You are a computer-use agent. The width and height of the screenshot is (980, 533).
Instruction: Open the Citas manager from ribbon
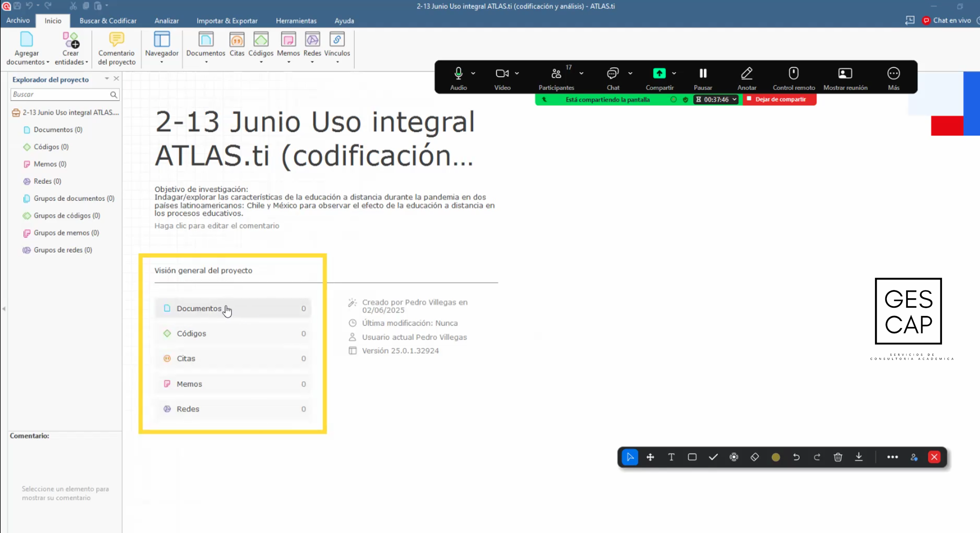237,45
